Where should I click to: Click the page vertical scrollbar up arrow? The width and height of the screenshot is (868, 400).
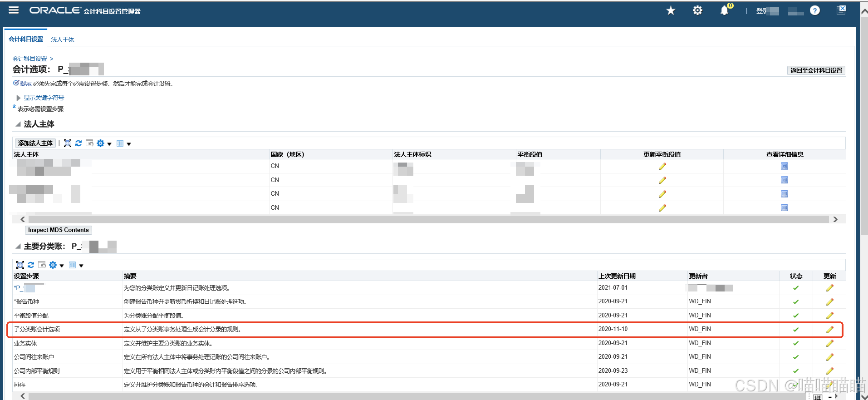[864, 12]
